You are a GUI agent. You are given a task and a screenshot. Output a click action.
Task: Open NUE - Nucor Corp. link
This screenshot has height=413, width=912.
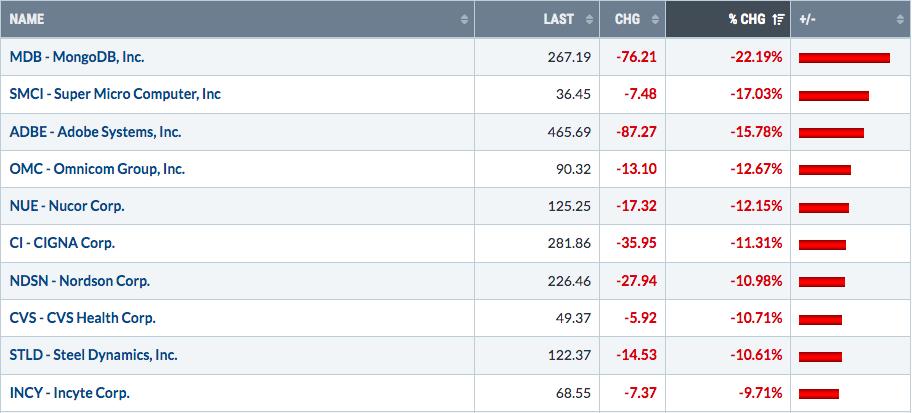point(67,206)
